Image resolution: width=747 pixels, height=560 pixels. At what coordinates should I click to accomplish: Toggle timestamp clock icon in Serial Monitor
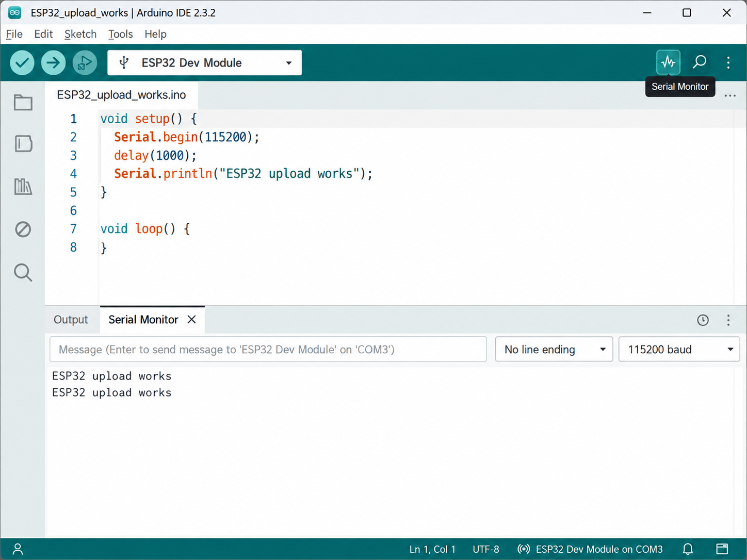[x=703, y=320]
